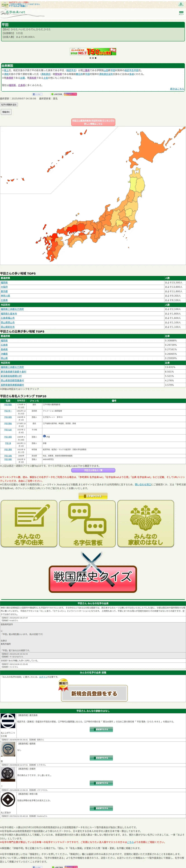Open 平田 清明 in the celebrity ranking
This screenshot has height=868, width=186.
pyautogui.click(x=8, y=449)
